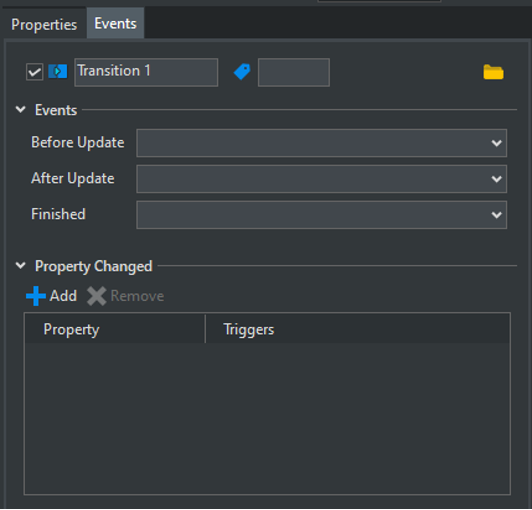Click the gray X Remove icon
This screenshot has height=510, width=532.
(97, 296)
